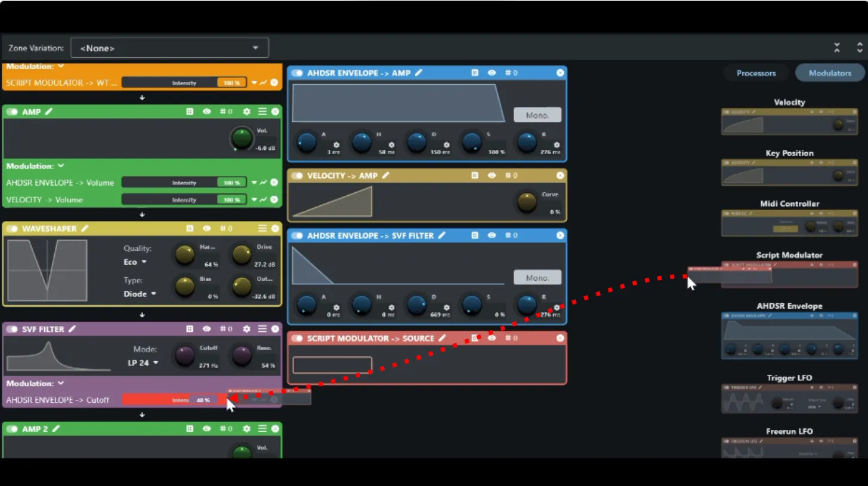868x486 pixels.
Task: Collapse the AMP Modulation section
Action: pyautogui.click(x=61, y=166)
